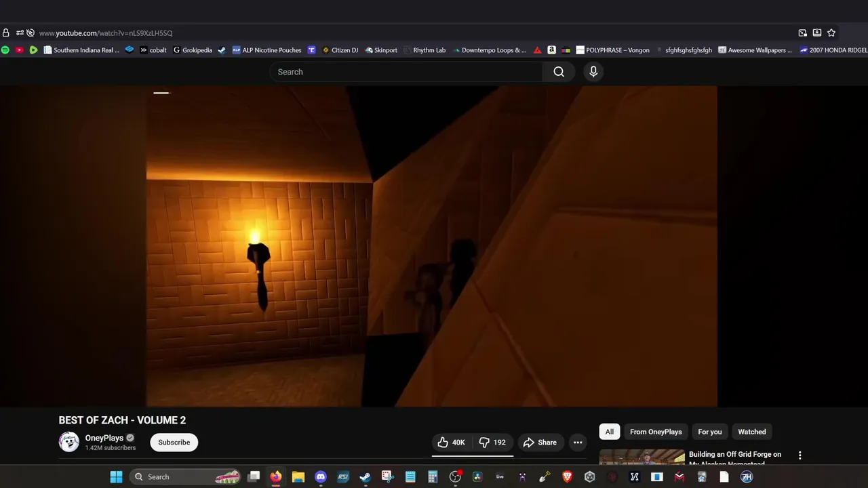Viewport: 868px width, 488px height.
Task: Start voice search with the microphone icon
Action: coord(593,72)
